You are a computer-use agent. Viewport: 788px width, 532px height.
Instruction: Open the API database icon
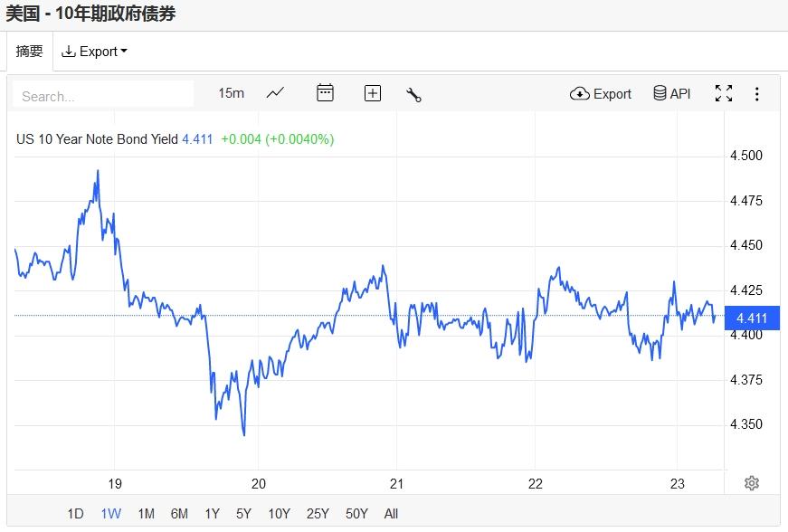(x=671, y=93)
